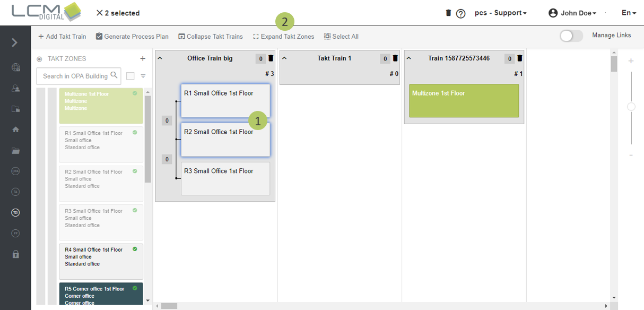Clear the selection with the X icon
Viewport: 644px width, 310px height.
point(99,13)
